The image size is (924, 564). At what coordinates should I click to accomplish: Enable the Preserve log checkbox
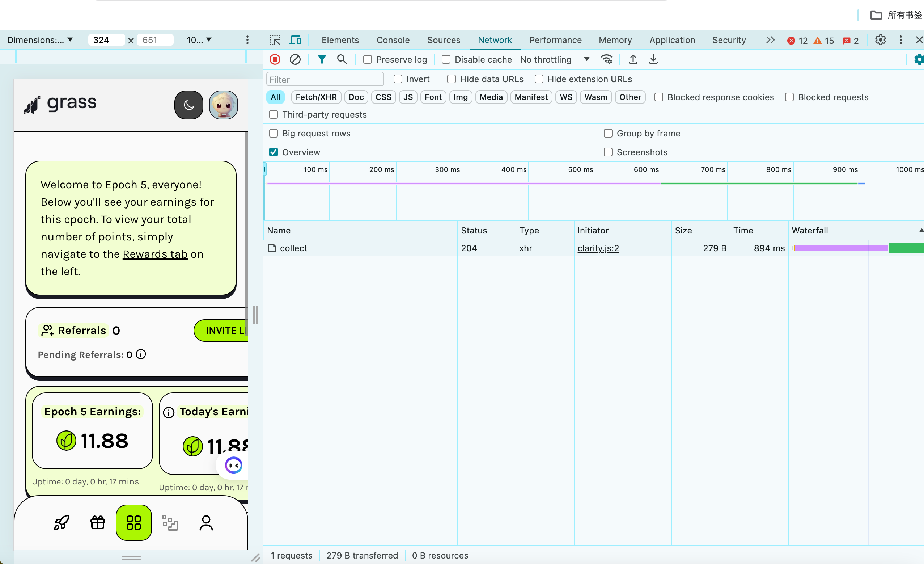pos(368,60)
